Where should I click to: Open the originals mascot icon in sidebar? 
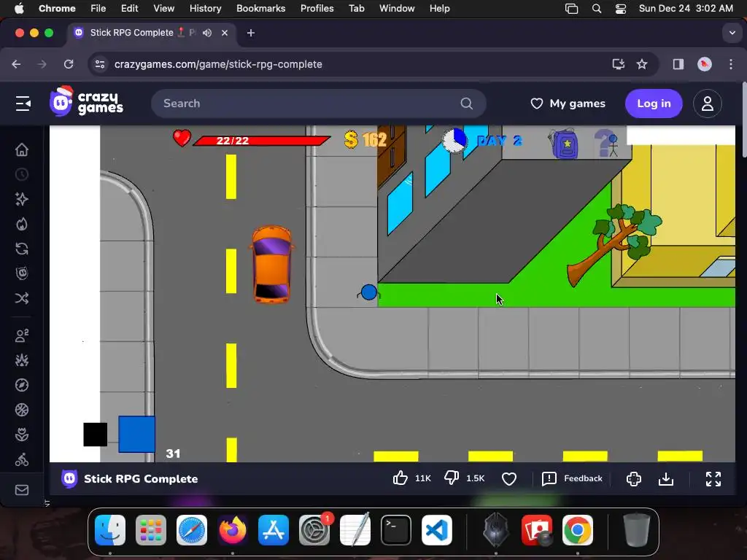(x=22, y=273)
